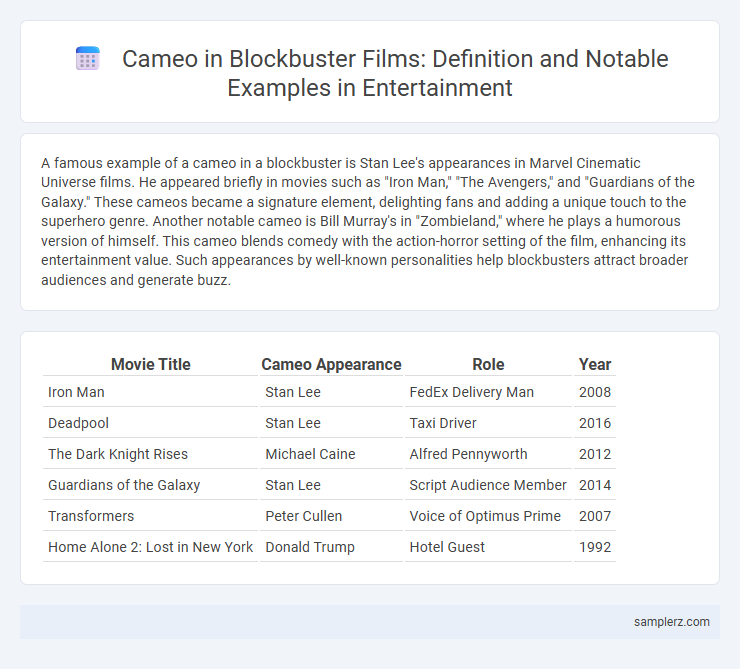Image resolution: width=740 pixels, height=669 pixels.
Task: Click the calendar grid icon beside the title
Action: click(x=88, y=59)
